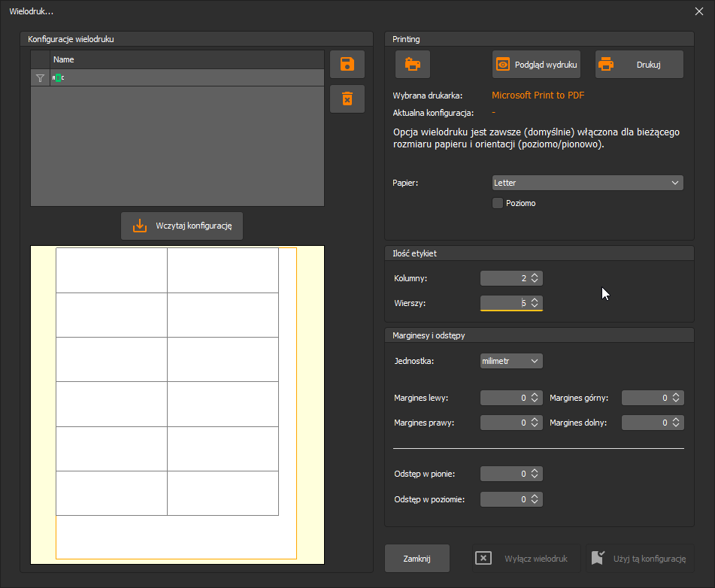Decrease Margines dolny with down arrow
Screen dimensions: 715x588
(x=676, y=426)
